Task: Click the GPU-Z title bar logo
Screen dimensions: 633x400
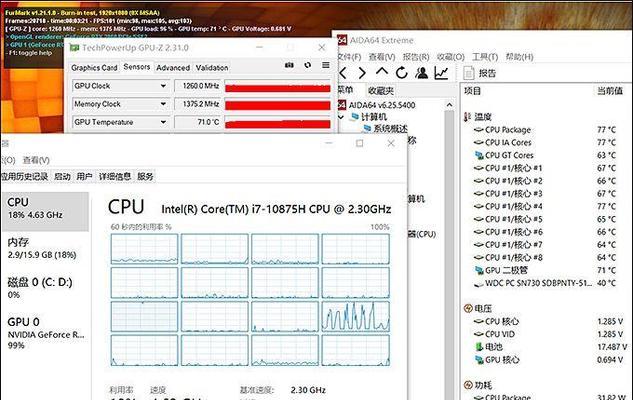Action: [x=74, y=48]
